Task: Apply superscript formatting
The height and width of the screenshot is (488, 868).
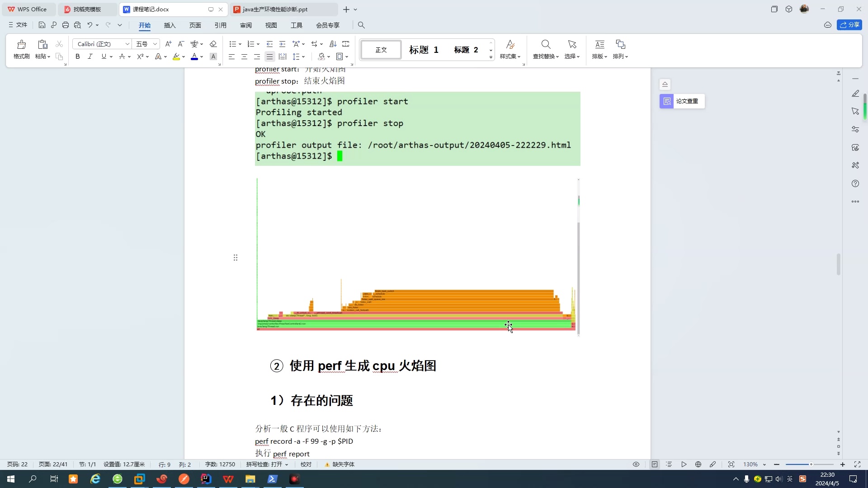Action: (141, 56)
